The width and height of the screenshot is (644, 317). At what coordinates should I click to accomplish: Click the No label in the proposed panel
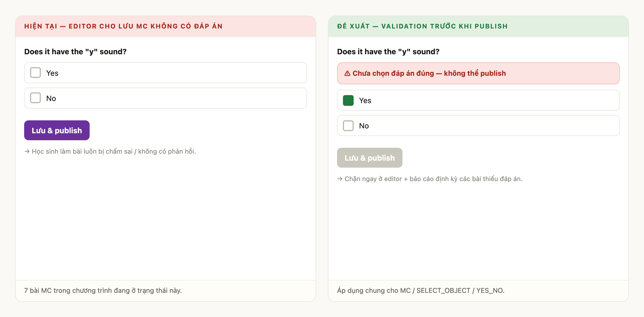pyautogui.click(x=364, y=126)
